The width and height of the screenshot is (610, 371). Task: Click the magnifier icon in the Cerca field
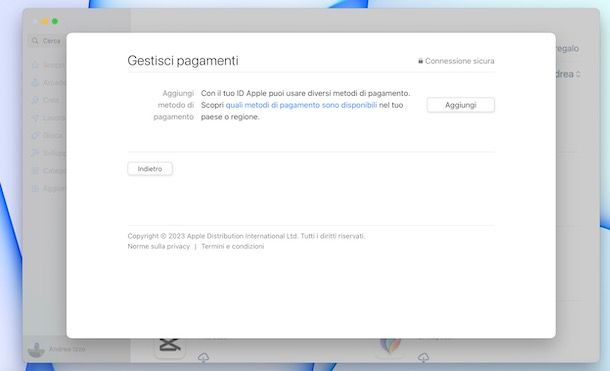click(35, 41)
